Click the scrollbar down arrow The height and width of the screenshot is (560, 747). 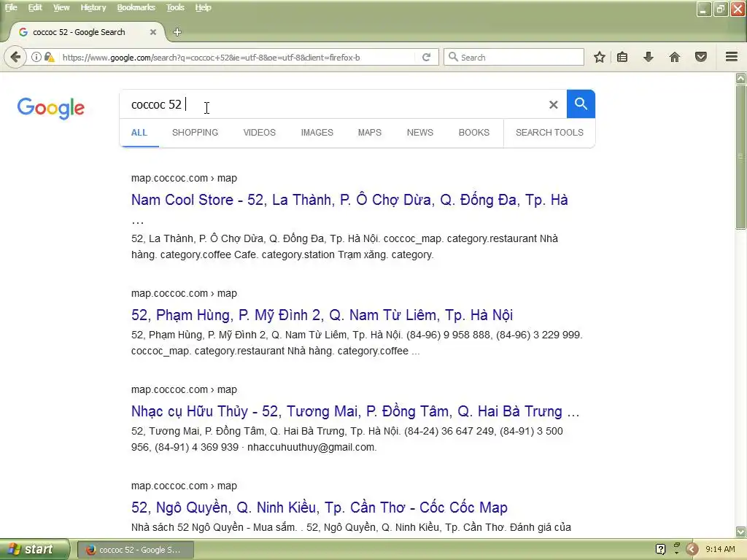pos(741,532)
